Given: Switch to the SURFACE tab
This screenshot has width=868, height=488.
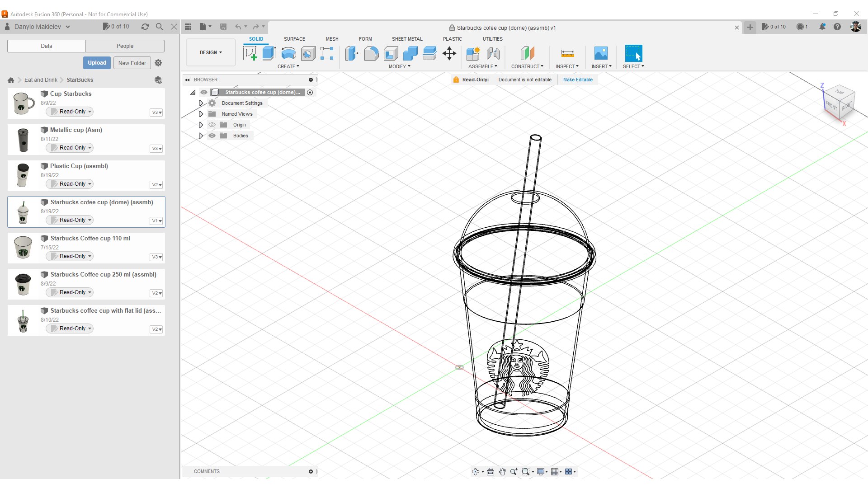Looking at the screenshot, I should pyautogui.click(x=294, y=39).
